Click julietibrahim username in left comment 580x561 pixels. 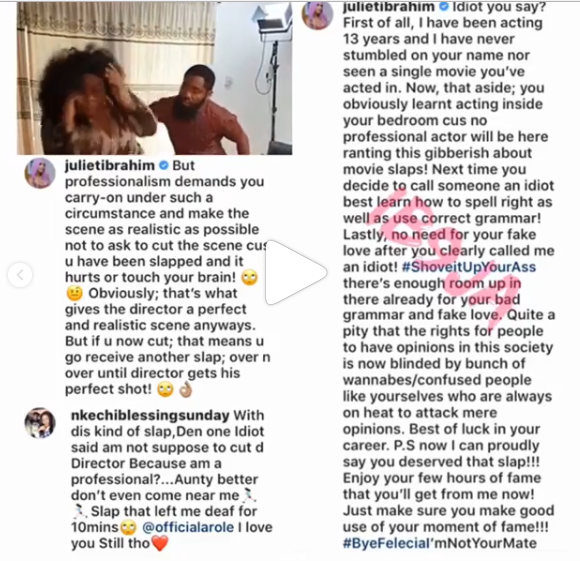pos(110,165)
